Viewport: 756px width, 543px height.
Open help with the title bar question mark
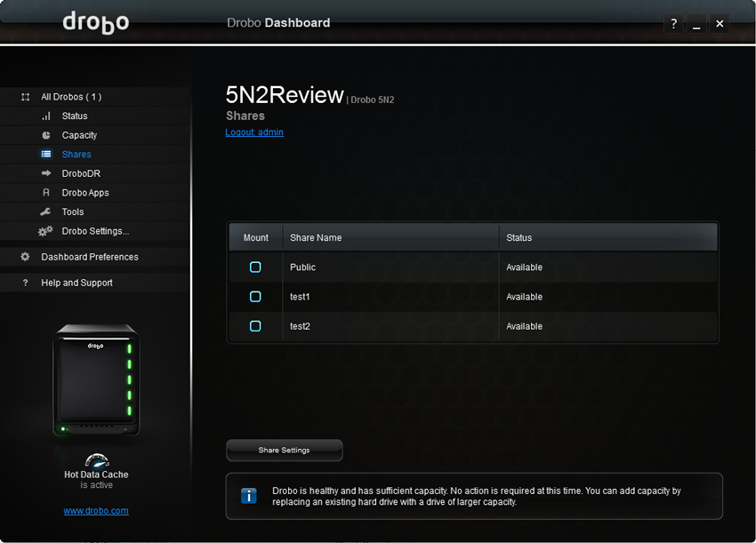click(x=673, y=23)
